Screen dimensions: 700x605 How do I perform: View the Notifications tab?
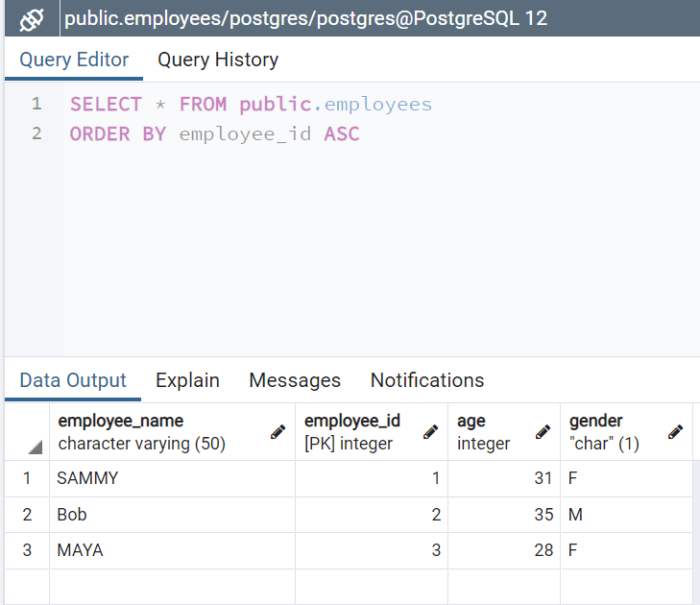427,380
